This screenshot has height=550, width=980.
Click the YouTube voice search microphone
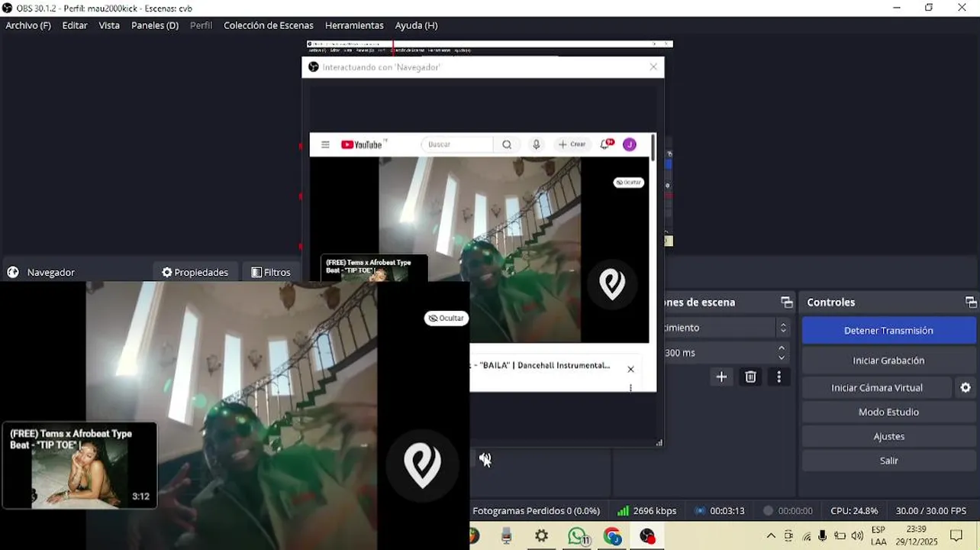[x=537, y=144]
